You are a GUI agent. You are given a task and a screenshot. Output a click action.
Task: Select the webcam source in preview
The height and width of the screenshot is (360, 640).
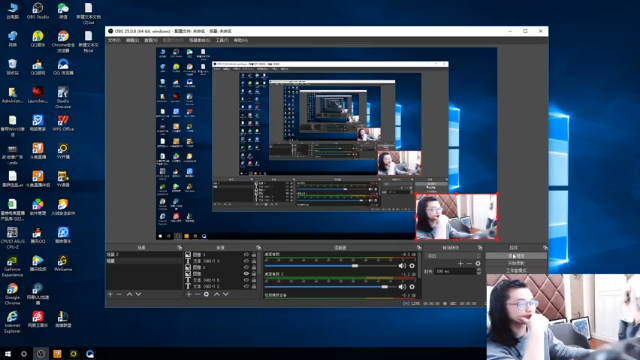pyautogui.click(x=456, y=217)
